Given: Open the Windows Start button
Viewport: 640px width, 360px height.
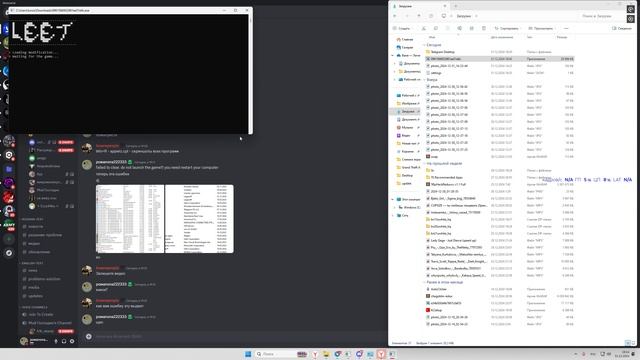Looking at the screenshot, I should click(248, 354).
